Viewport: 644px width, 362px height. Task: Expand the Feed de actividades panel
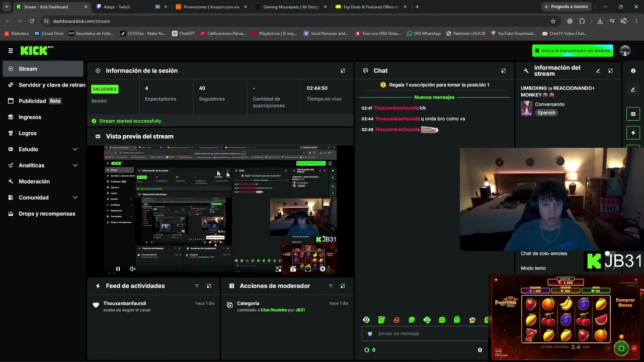coord(209,286)
